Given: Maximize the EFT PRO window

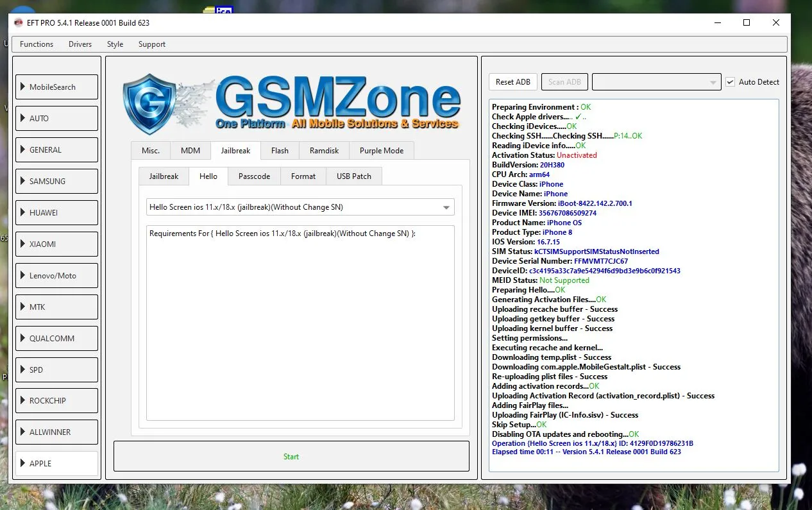Looking at the screenshot, I should tap(746, 22).
